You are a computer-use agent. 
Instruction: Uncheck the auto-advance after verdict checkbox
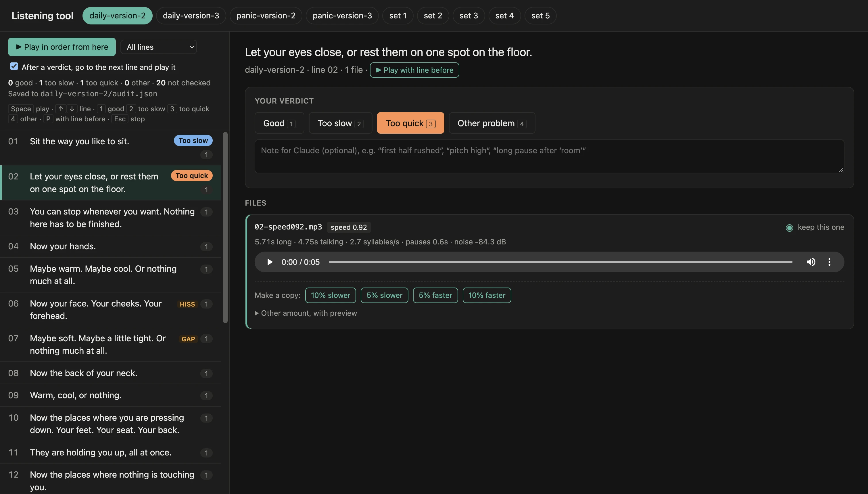14,66
